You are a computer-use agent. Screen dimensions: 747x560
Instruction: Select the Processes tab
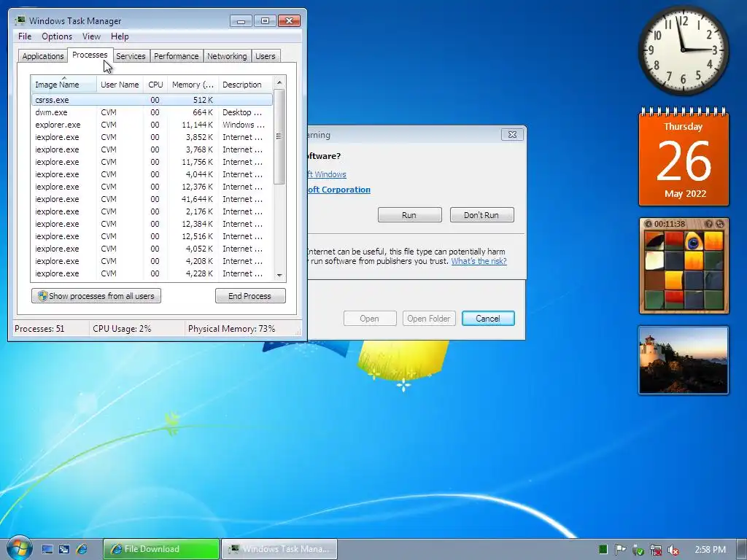[90, 55]
